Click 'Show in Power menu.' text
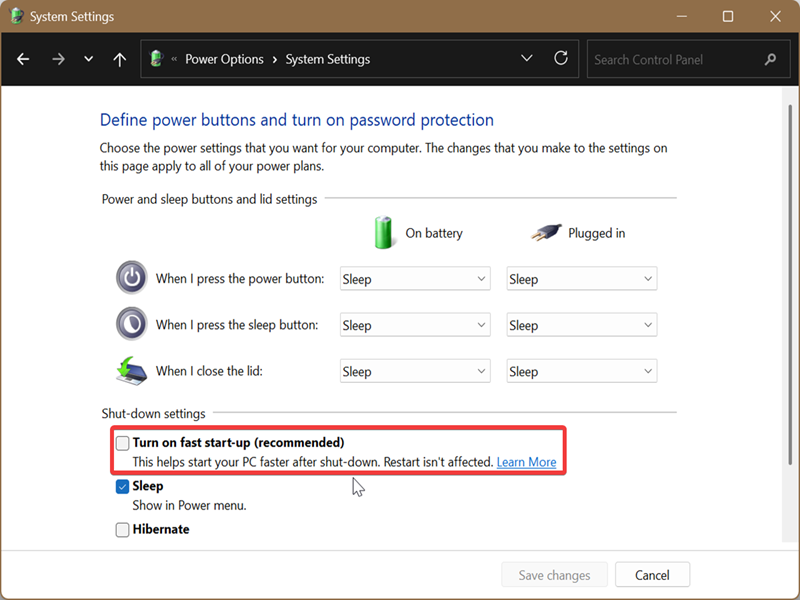The image size is (800, 600). [189, 505]
